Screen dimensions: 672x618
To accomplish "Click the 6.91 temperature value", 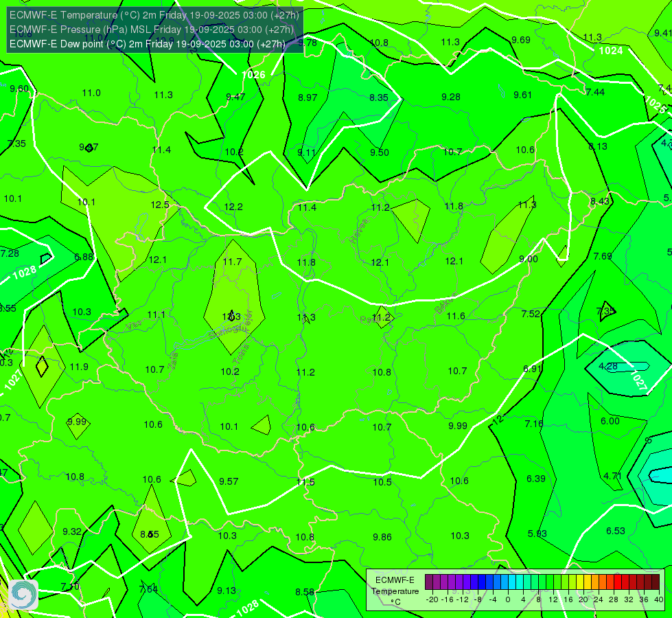I will (532, 369).
